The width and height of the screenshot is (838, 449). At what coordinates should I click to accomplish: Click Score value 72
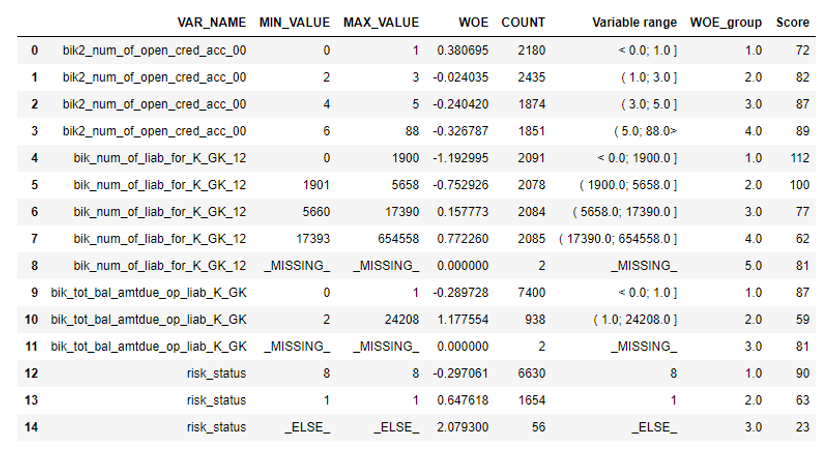(802, 50)
